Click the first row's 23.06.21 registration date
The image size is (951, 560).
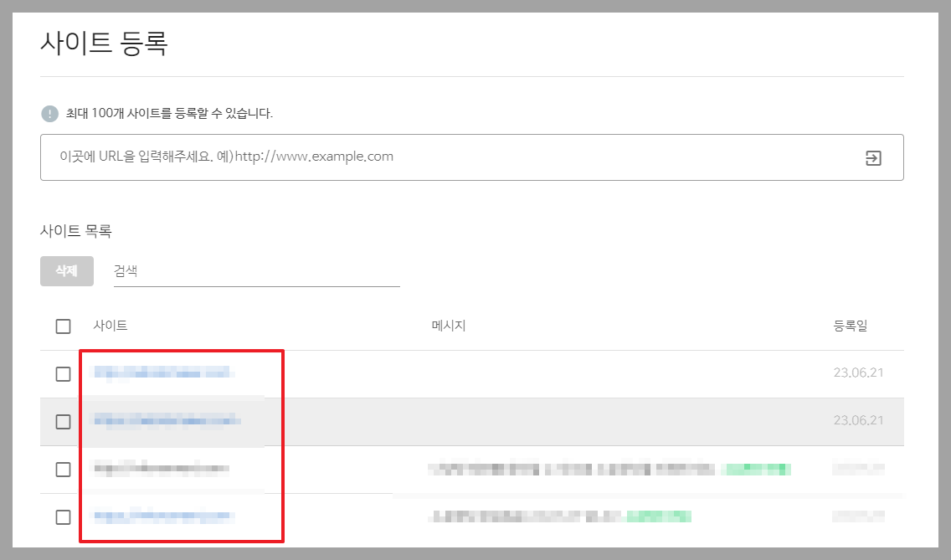857,373
